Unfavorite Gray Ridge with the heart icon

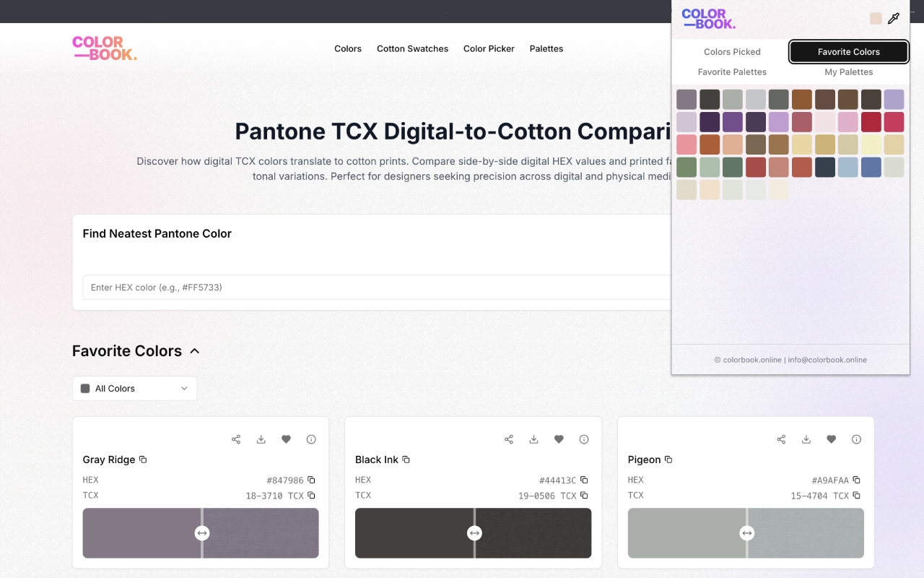286,439
